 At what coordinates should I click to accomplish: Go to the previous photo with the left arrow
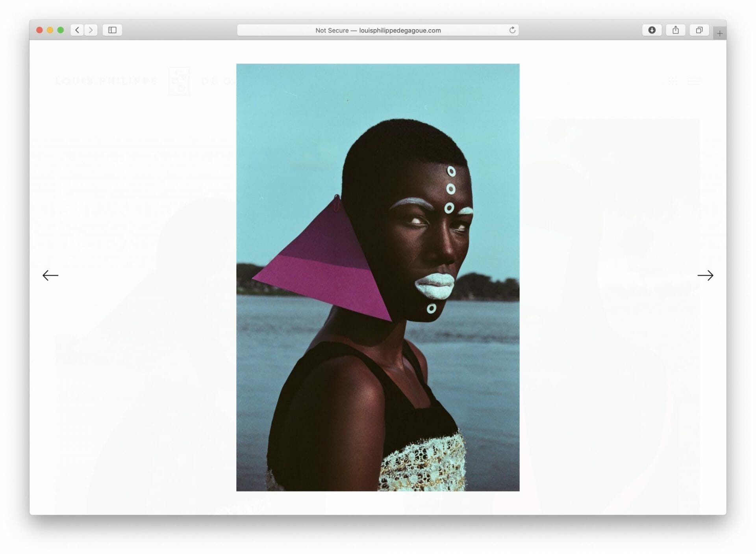coord(50,275)
